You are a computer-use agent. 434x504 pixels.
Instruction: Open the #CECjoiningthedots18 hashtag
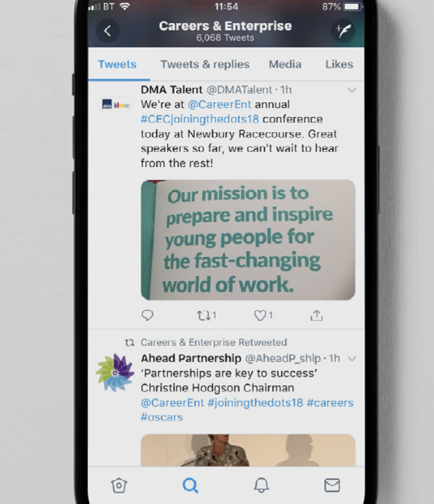coord(200,119)
